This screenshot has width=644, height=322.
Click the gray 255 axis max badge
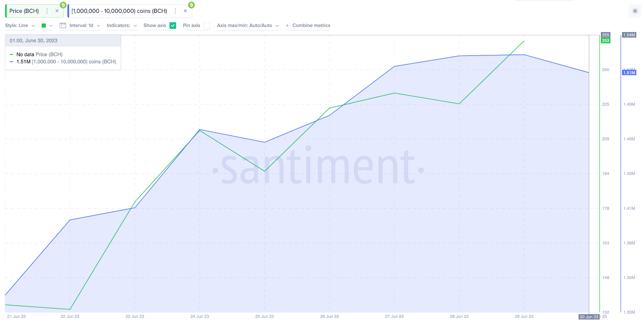coord(606,35)
